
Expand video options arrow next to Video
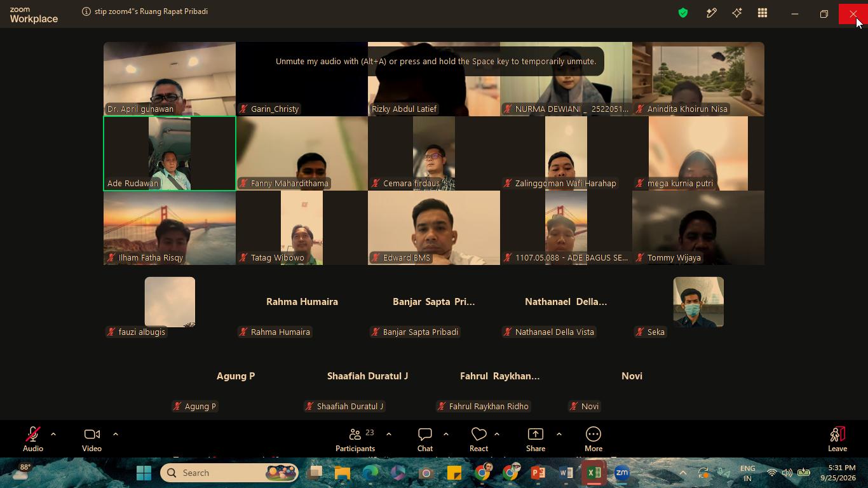tap(116, 434)
